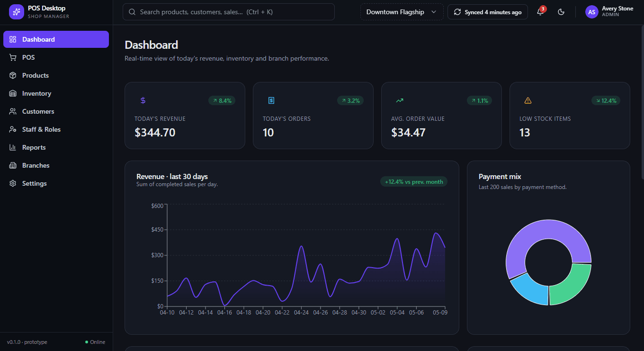Click the Last 200 sales subtitle

point(523,187)
